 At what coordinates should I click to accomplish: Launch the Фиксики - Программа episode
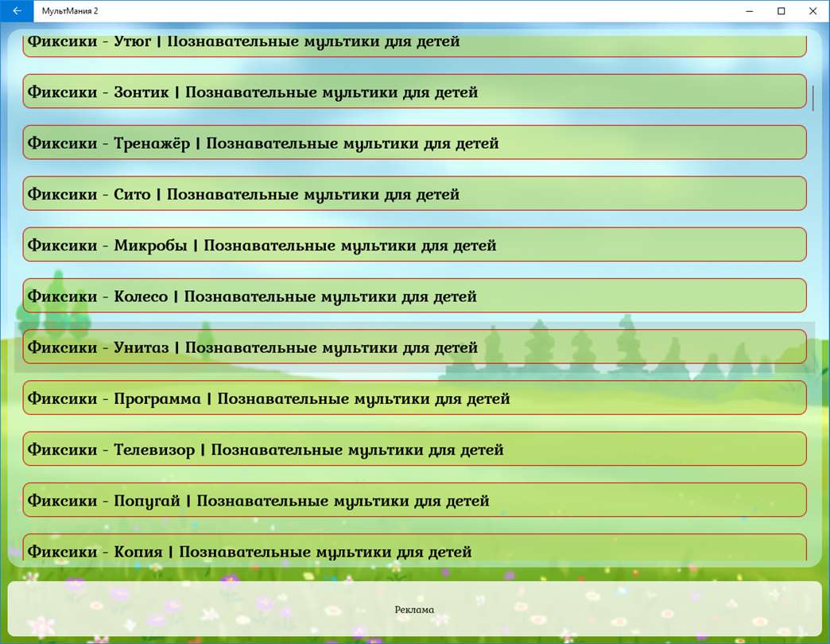[x=414, y=398]
